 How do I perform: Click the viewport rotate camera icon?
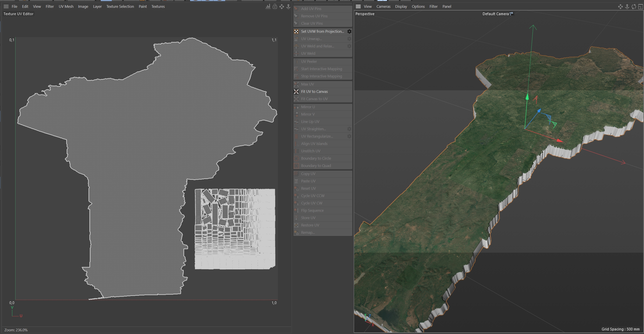coord(634,7)
